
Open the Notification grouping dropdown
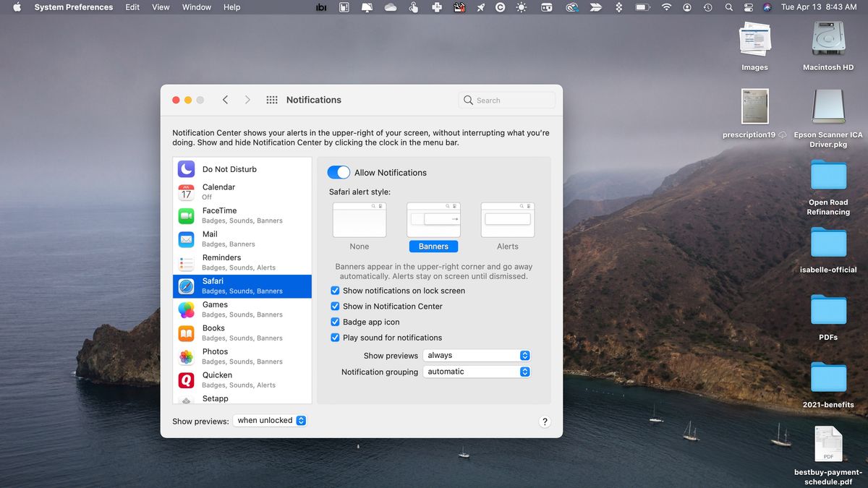[477, 371]
